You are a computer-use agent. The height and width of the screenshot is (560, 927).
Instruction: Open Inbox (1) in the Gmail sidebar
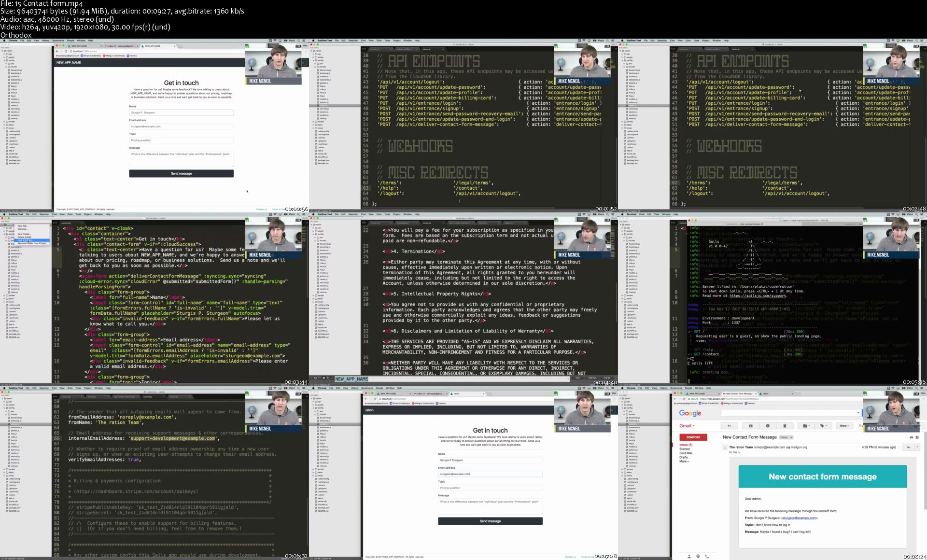686,445
